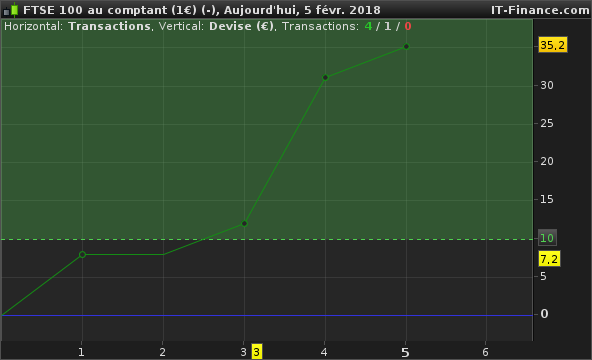Click the date 'Aujourd'hui, 5 févr. 2018'
This screenshot has height=360, width=592.
click(302, 10)
